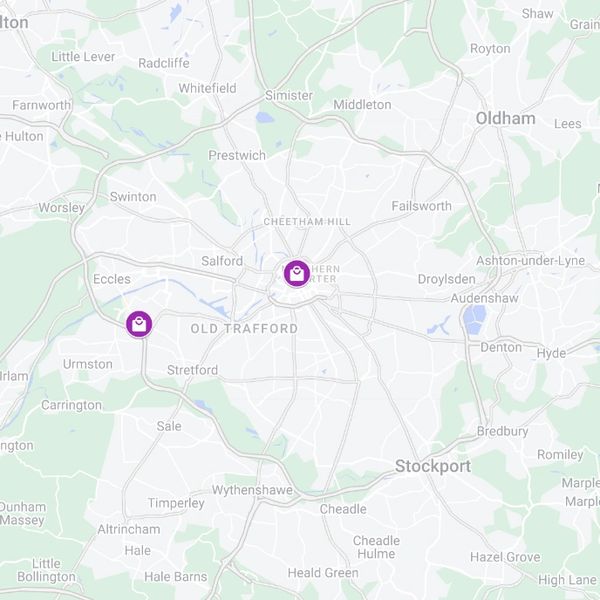Click the Cheadle Hulme label
The image size is (600, 600).
376,547
